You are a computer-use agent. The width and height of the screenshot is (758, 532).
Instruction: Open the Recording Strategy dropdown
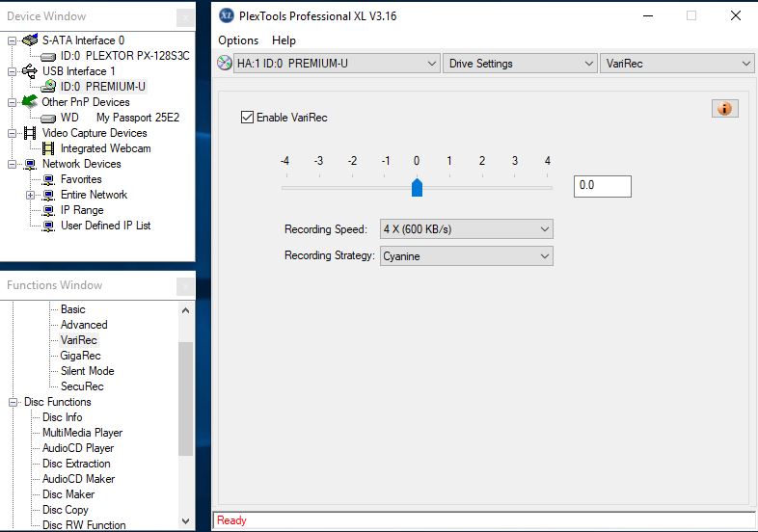pos(467,256)
